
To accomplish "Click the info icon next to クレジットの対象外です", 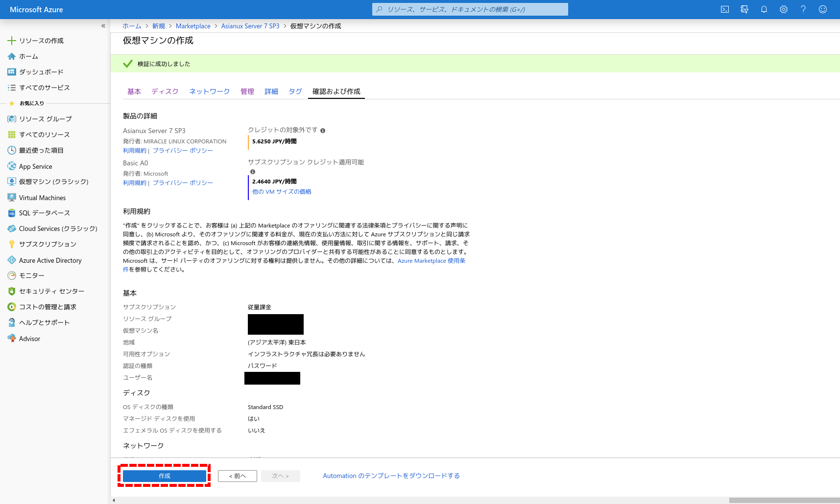I will 323,131.
